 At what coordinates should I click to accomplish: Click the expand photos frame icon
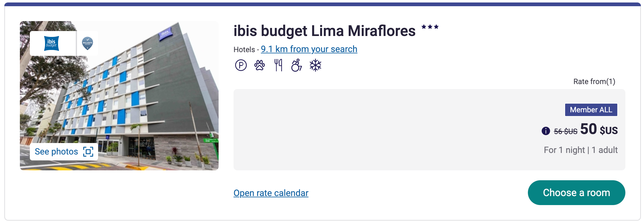(x=88, y=152)
